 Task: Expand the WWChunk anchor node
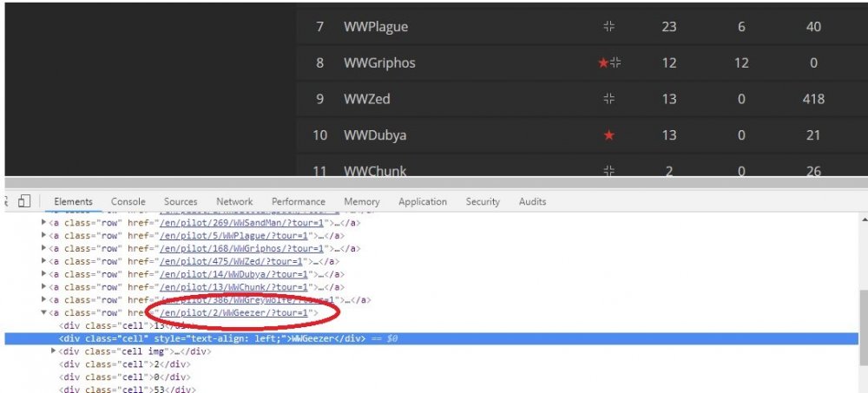click(44, 286)
